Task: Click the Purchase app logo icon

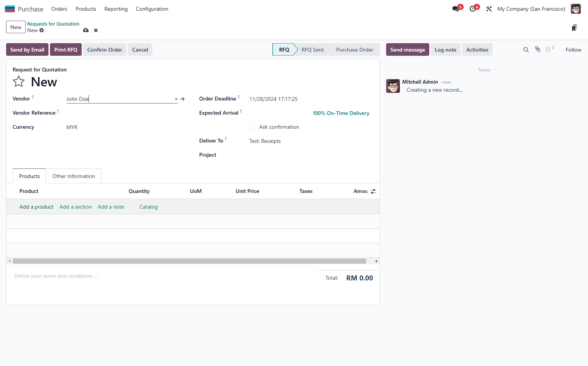Action: click(x=10, y=9)
